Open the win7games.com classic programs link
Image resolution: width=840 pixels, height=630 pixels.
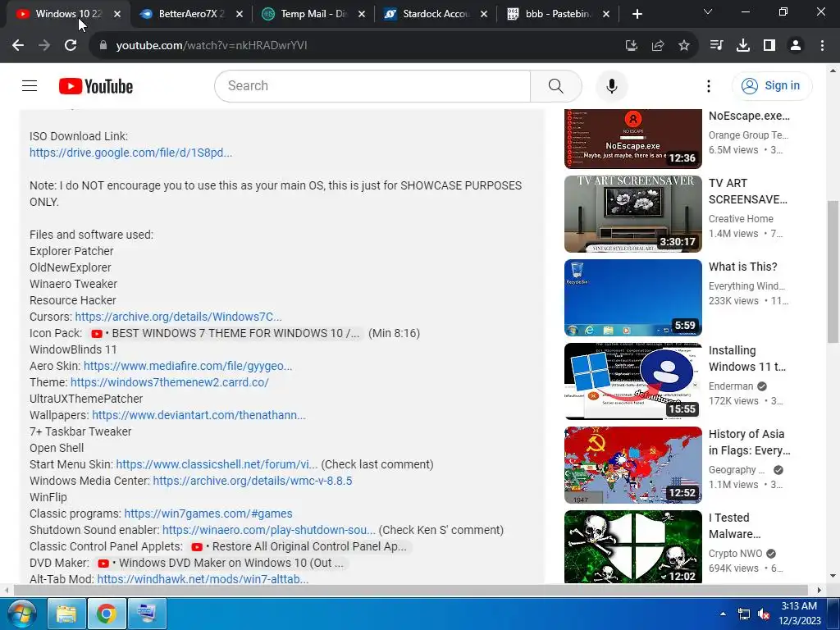(x=208, y=514)
